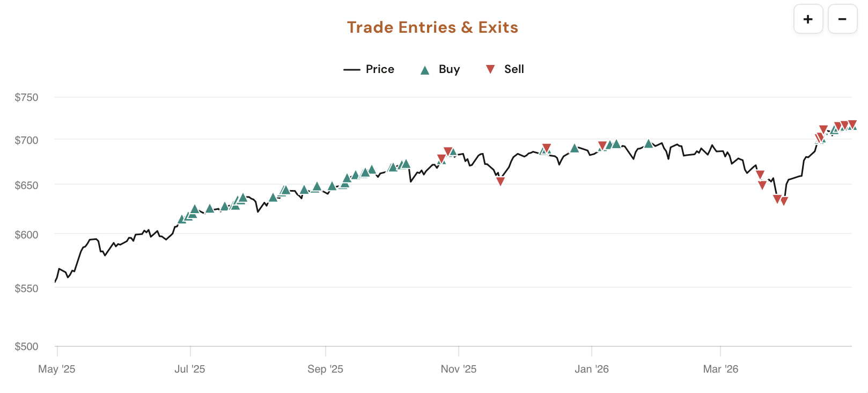Select the green Buy triangle legend icon
This screenshot has width=868, height=393.
click(425, 69)
